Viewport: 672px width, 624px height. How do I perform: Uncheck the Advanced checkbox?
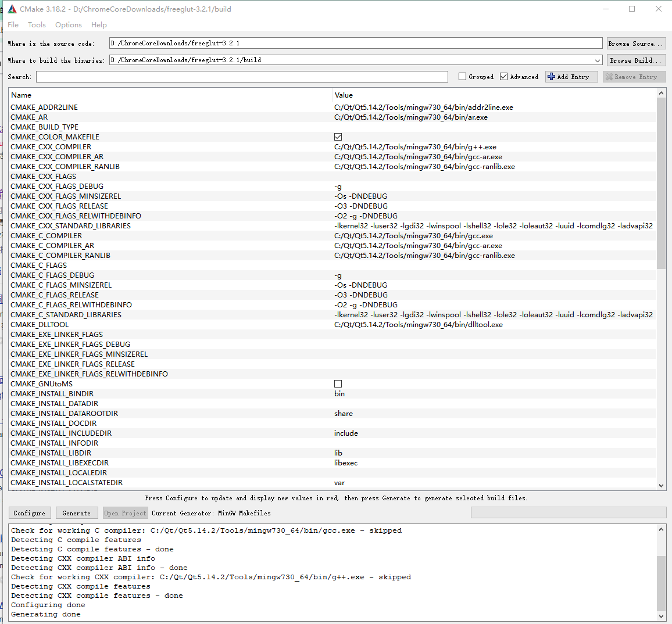point(504,77)
